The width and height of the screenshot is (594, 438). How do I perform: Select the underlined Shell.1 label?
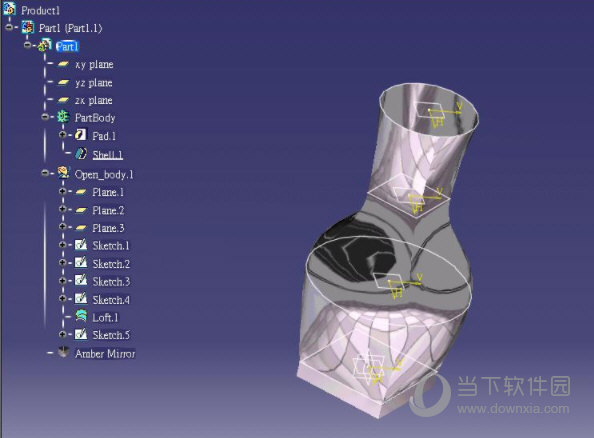tap(108, 155)
